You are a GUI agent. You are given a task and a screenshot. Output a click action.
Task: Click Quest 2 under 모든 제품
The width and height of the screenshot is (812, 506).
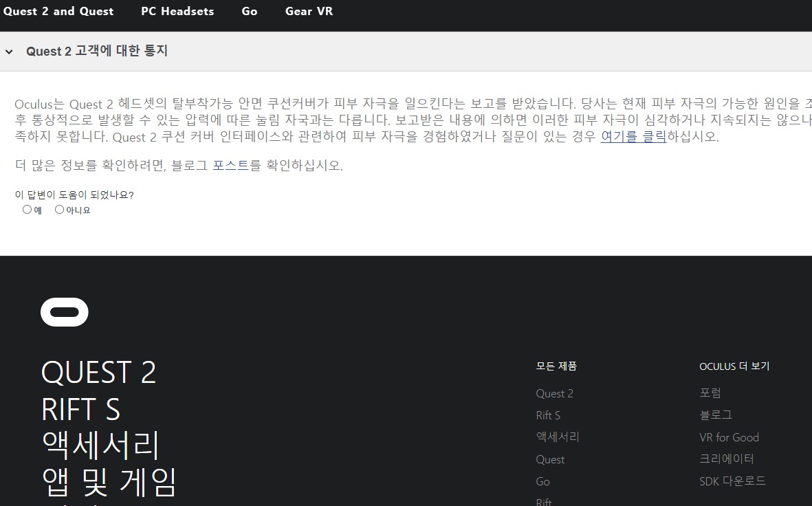point(555,394)
